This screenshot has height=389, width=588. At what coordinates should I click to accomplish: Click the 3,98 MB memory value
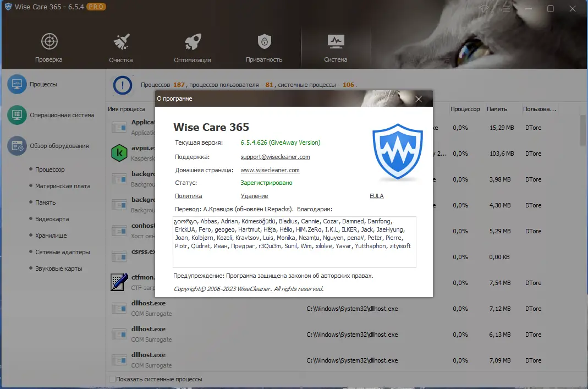click(x=500, y=179)
